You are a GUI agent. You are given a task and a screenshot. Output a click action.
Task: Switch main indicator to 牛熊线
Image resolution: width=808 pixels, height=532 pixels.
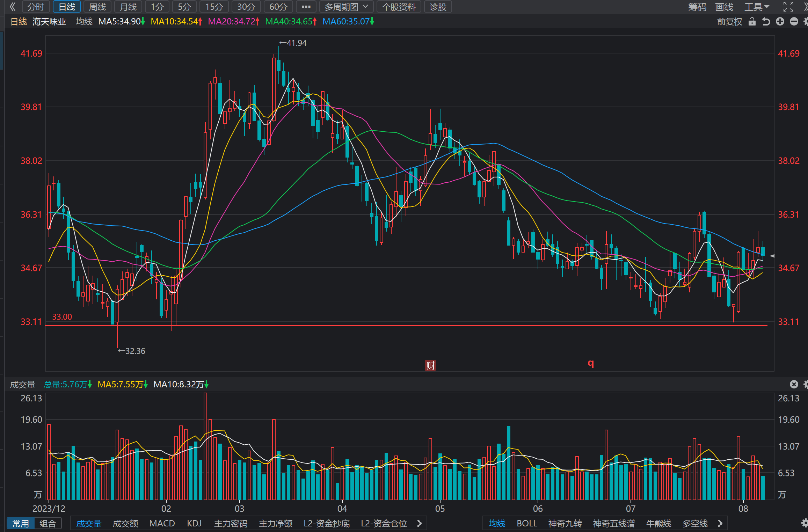(659, 523)
